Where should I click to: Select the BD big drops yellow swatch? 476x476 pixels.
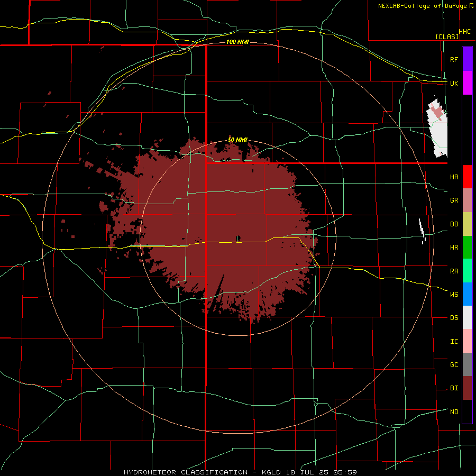coord(467,224)
